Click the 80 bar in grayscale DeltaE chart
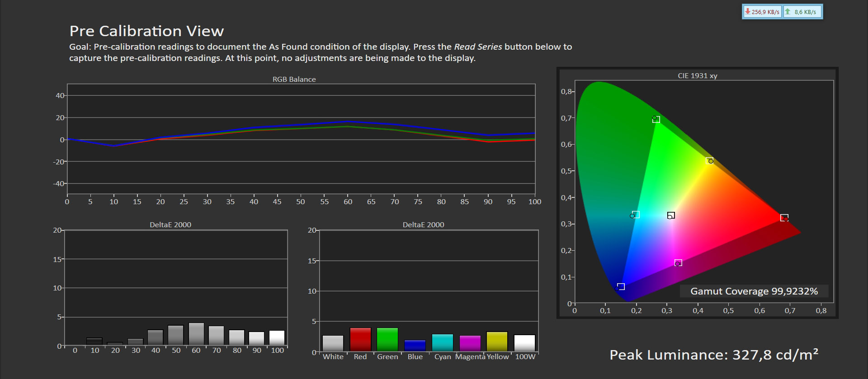 tap(237, 338)
